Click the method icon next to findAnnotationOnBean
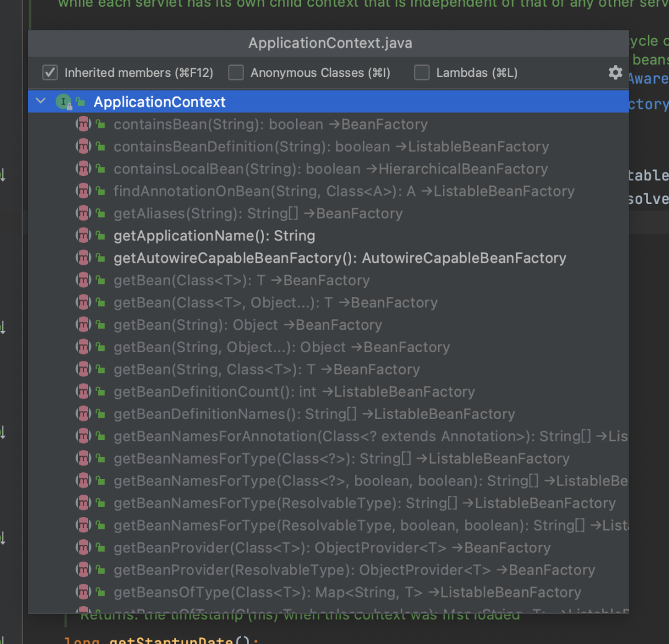 tap(83, 191)
